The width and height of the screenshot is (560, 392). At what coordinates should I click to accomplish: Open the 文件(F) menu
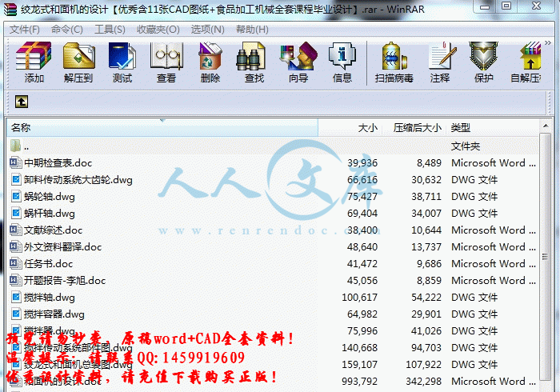pyautogui.click(x=24, y=30)
